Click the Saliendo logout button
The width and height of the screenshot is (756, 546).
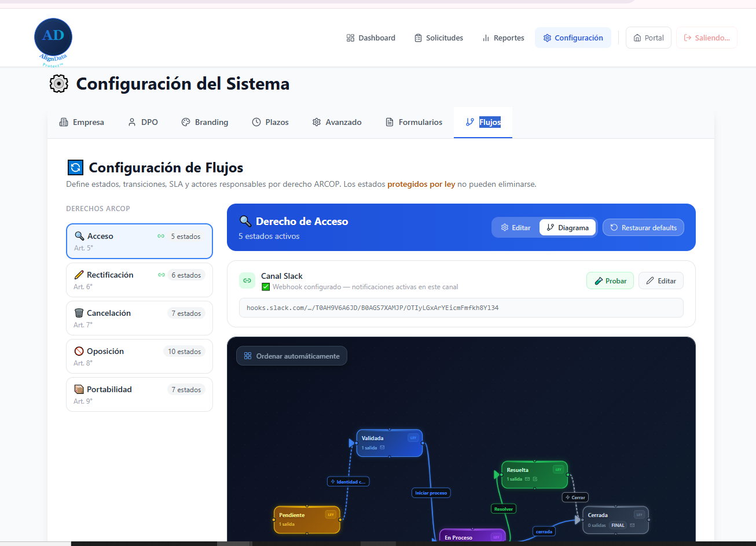(706, 38)
